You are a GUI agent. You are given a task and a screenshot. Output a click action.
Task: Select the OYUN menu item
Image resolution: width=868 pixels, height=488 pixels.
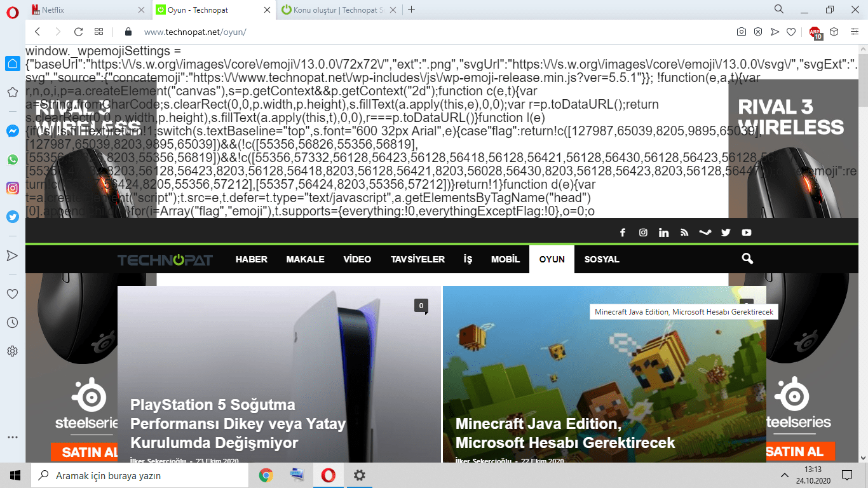pyautogui.click(x=552, y=259)
